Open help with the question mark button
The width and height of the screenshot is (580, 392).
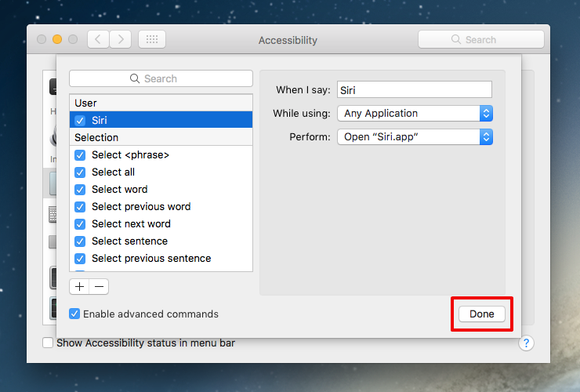[526, 343]
